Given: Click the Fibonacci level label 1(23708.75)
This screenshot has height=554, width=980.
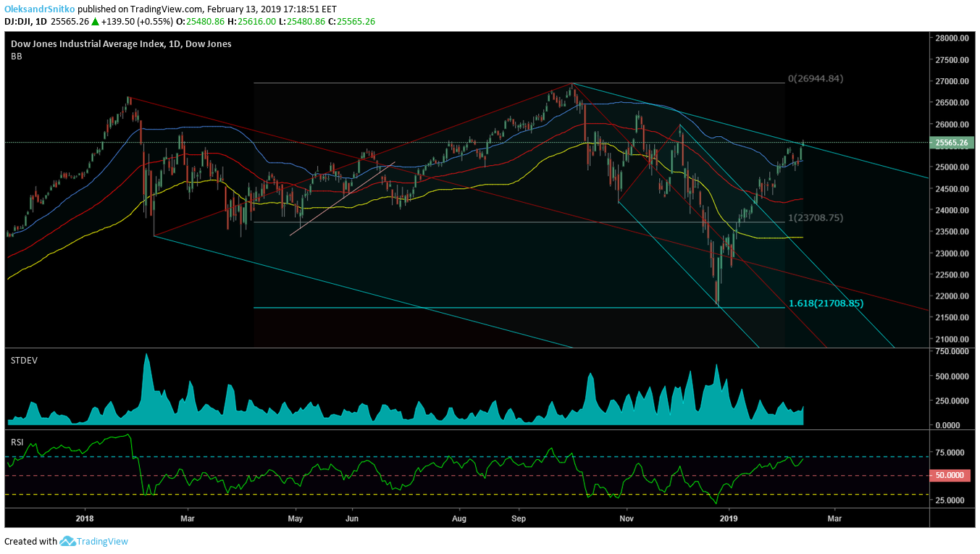Looking at the screenshot, I should (816, 217).
